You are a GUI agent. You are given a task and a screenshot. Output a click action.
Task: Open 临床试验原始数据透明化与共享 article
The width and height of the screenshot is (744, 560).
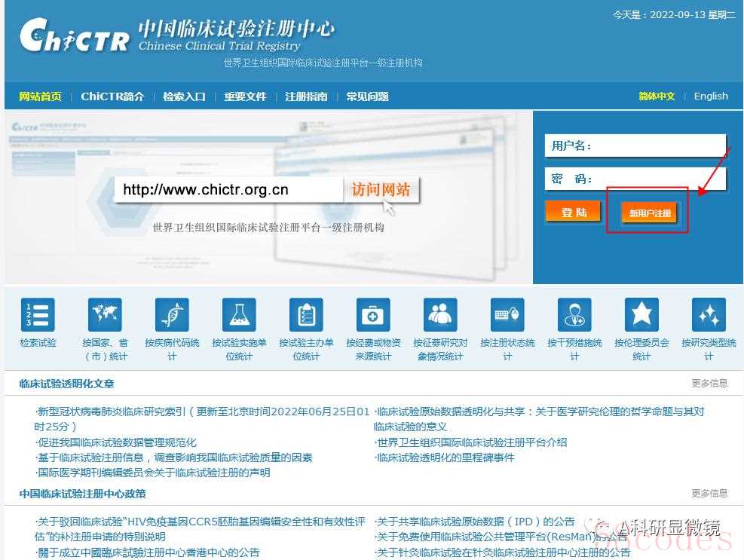[x=539, y=418]
